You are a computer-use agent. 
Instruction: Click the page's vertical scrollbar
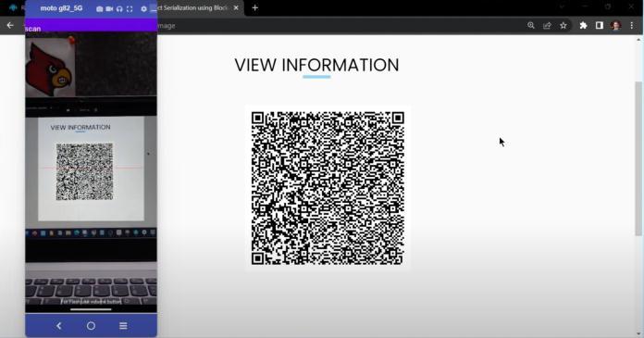(x=638, y=158)
